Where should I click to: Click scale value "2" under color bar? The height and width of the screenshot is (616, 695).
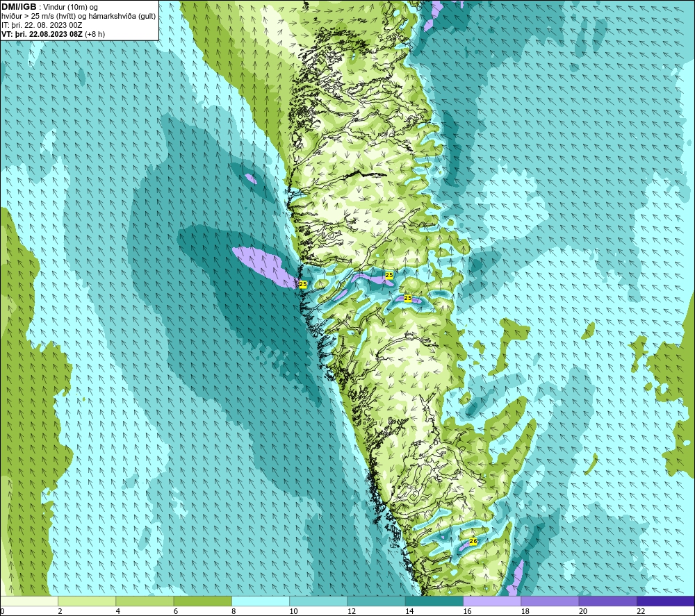60,611
